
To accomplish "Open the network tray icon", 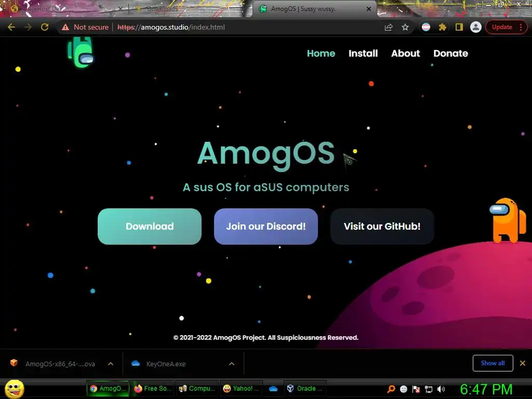I will pyautogui.click(x=429, y=389).
